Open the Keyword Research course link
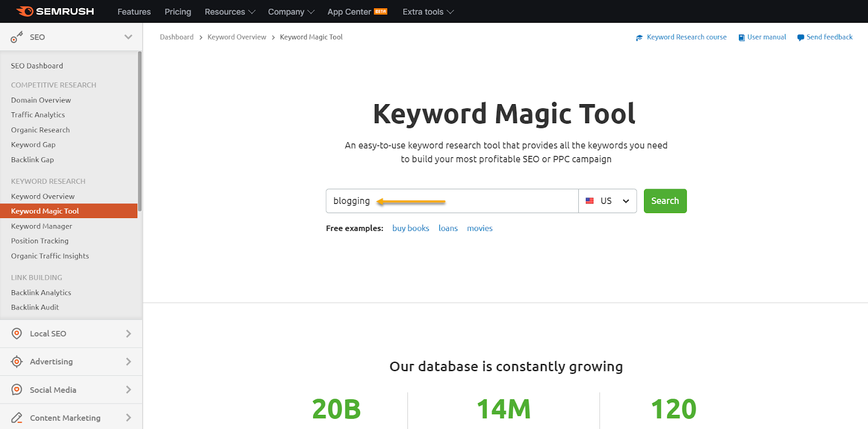 [687, 37]
